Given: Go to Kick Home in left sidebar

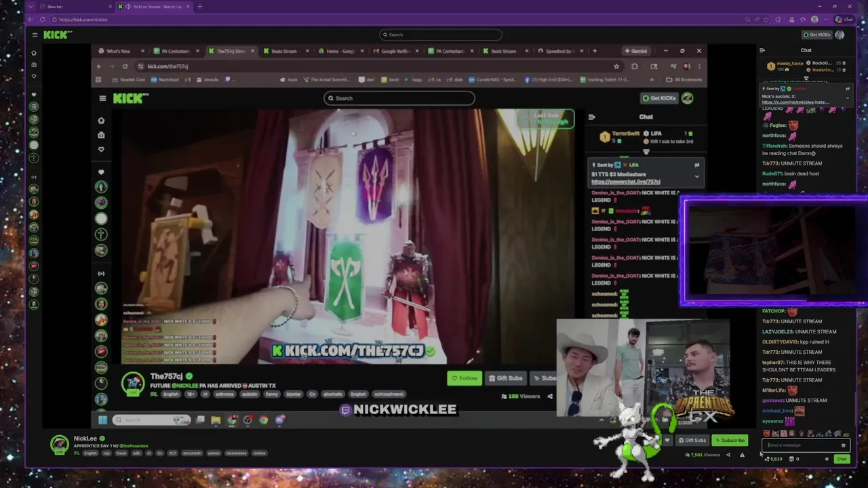Looking at the screenshot, I should click(x=34, y=53).
